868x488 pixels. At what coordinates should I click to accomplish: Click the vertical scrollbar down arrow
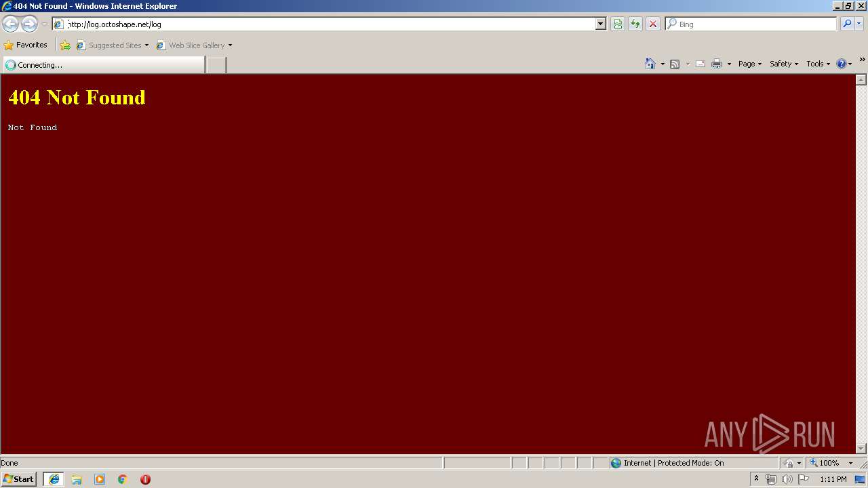click(x=861, y=448)
